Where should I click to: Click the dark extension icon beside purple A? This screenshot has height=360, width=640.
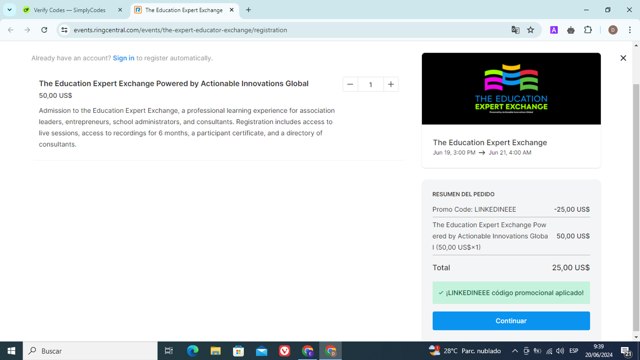click(571, 30)
